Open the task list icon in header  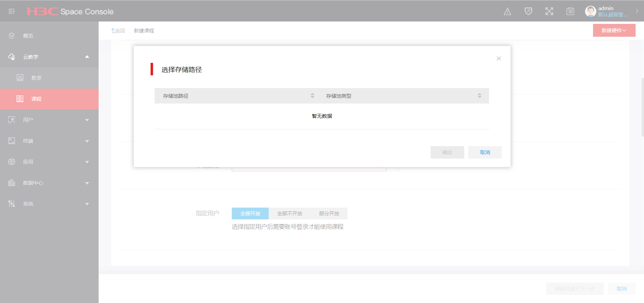click(570, 11)
